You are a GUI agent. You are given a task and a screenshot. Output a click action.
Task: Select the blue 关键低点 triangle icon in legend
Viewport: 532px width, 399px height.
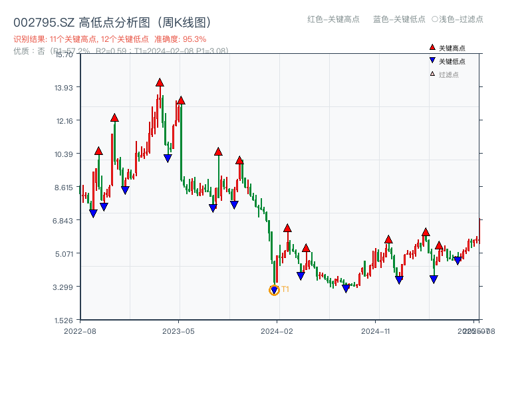tap(432, 60)
